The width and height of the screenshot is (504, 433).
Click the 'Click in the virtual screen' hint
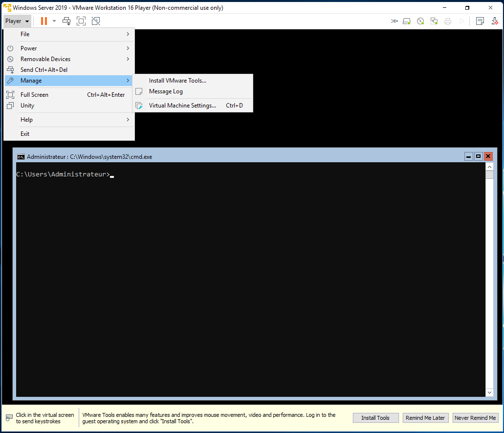tap(45, 418)
